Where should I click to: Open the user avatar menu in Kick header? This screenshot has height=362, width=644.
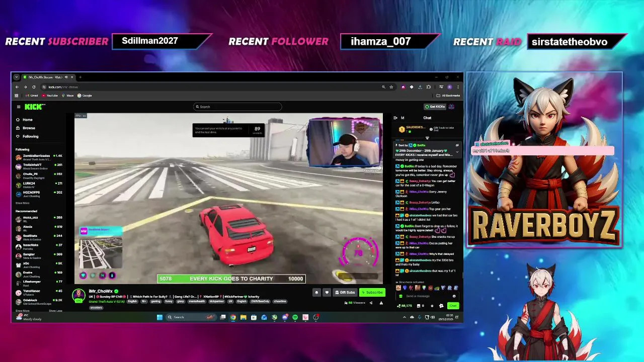451,107
